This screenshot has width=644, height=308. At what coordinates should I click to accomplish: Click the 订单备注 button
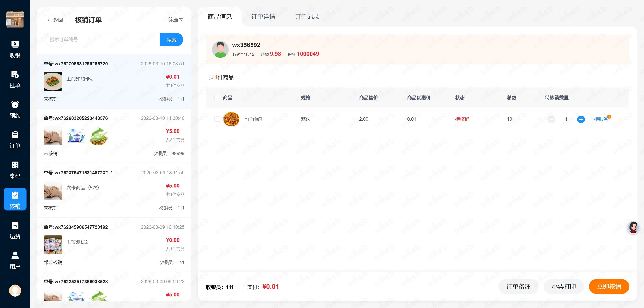[518, 287]
